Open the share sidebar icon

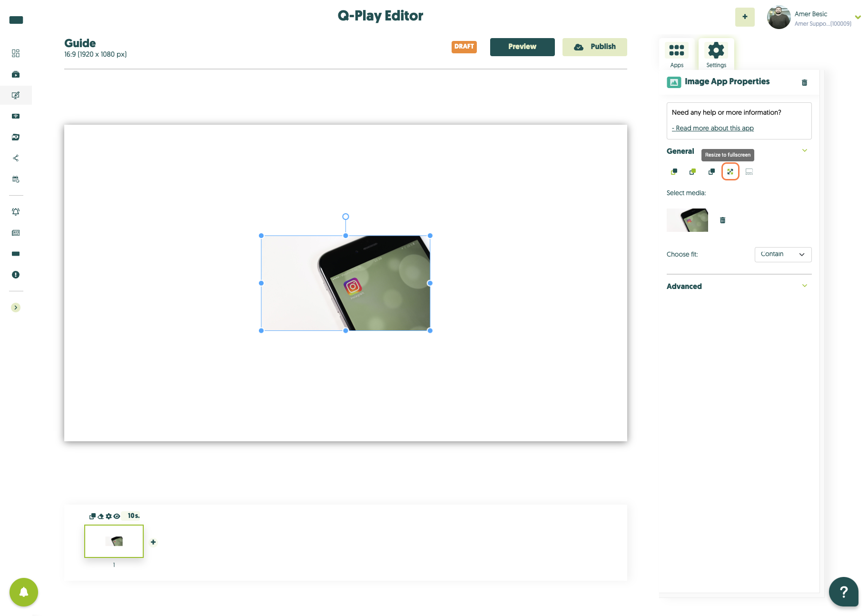pos(16,158)
